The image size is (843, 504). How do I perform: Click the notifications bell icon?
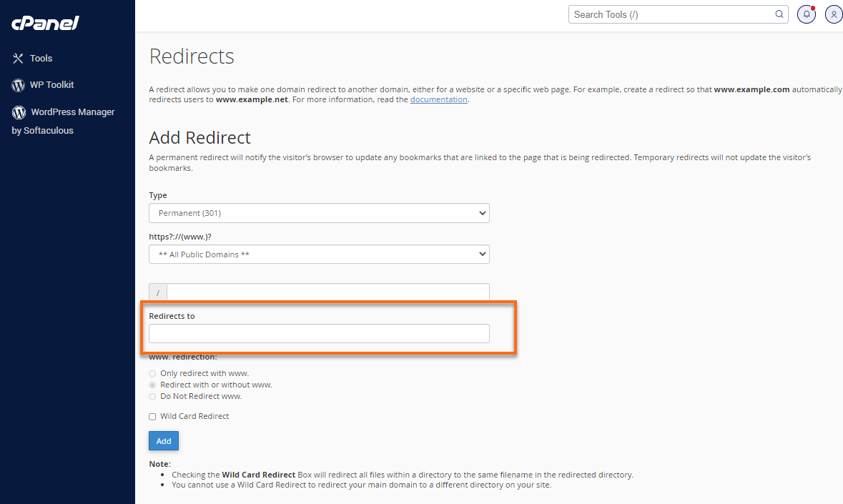tap(806, 14)
